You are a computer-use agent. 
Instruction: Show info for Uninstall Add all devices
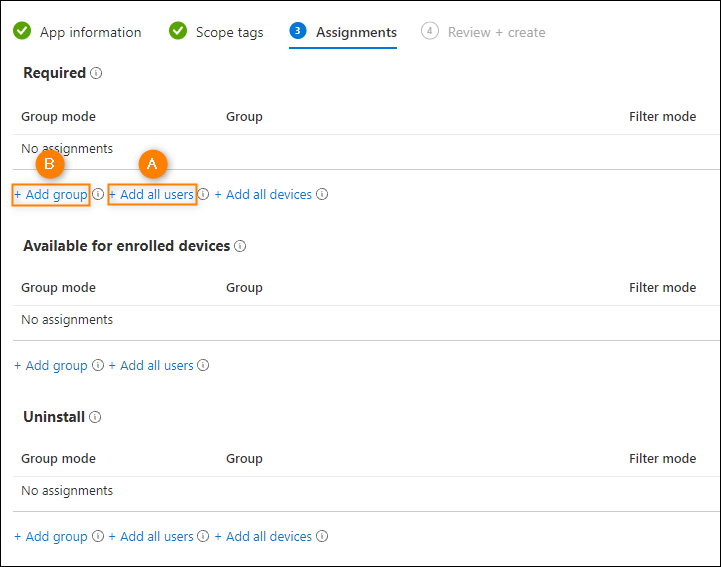pos(322,536)
